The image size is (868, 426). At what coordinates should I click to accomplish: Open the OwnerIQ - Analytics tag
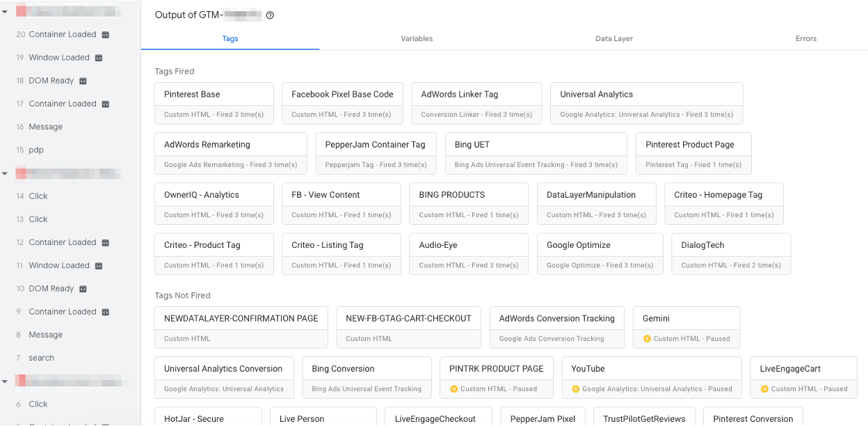point(214,204)
